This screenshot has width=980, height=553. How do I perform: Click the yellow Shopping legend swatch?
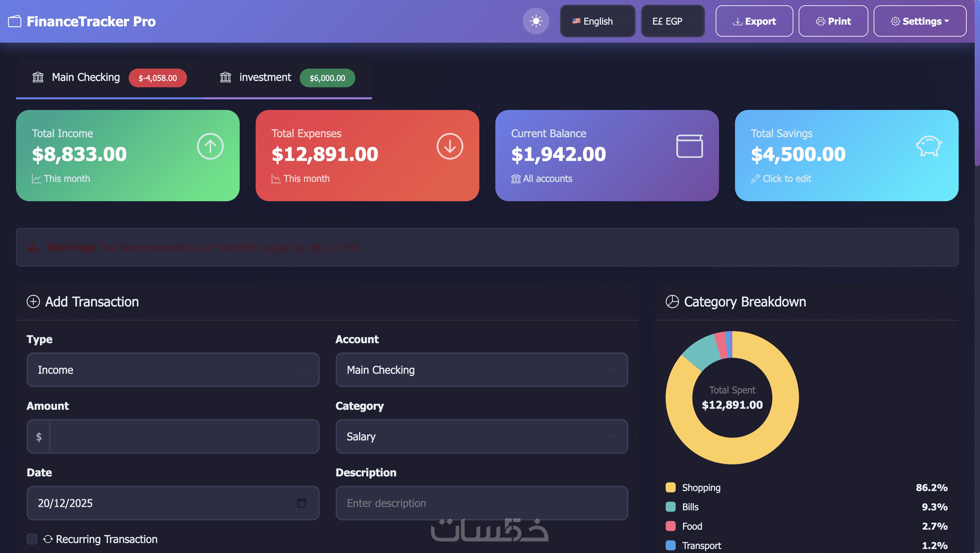click(670, 487)
